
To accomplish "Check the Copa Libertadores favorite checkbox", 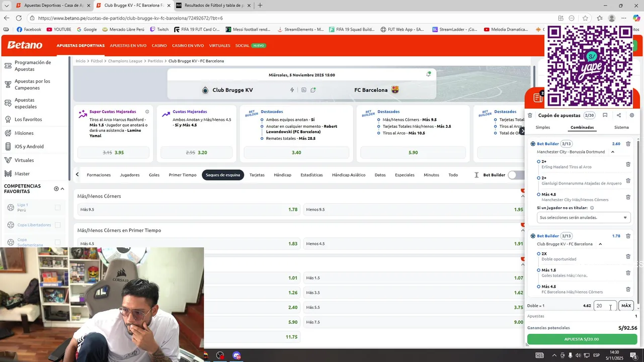I will click(x=57, y=225).
